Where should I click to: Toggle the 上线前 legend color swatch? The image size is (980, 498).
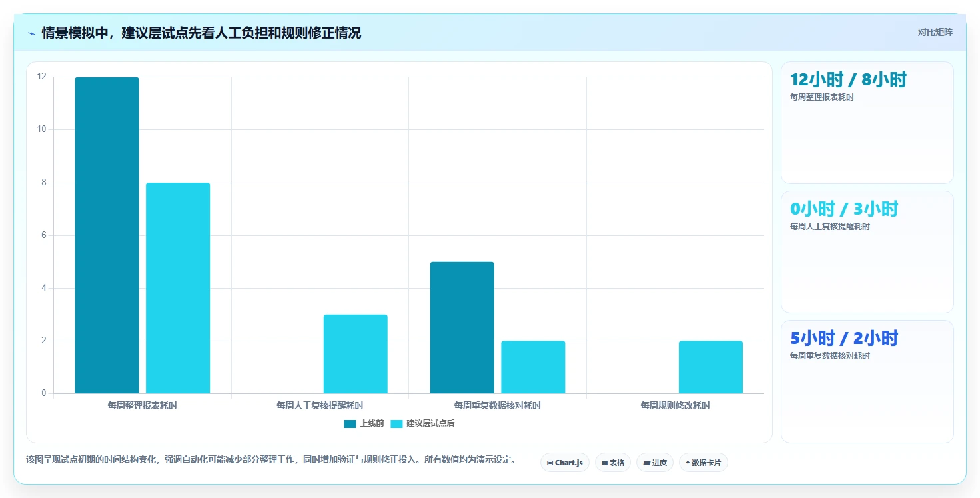350,424
